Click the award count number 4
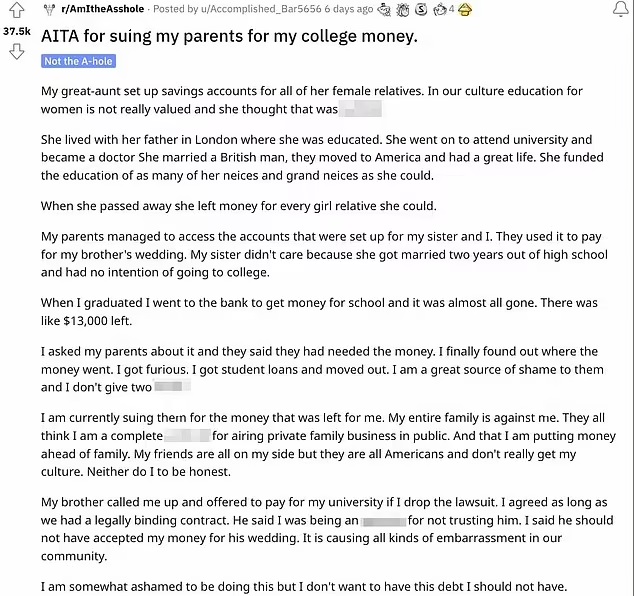This screenshot has height=596, width=634. [452, 10]
